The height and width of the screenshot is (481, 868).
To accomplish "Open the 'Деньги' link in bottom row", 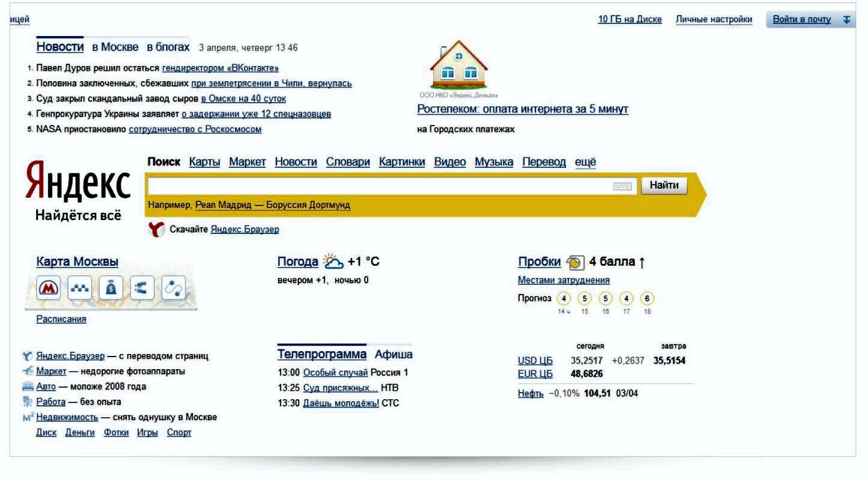I will (x=80, y=432).
